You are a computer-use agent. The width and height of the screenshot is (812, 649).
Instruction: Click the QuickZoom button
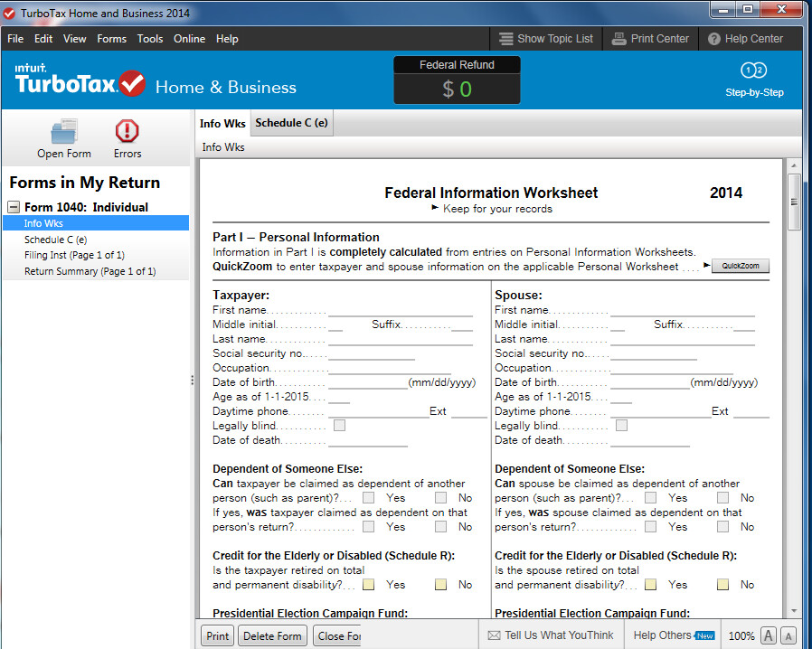click(741, 266)
